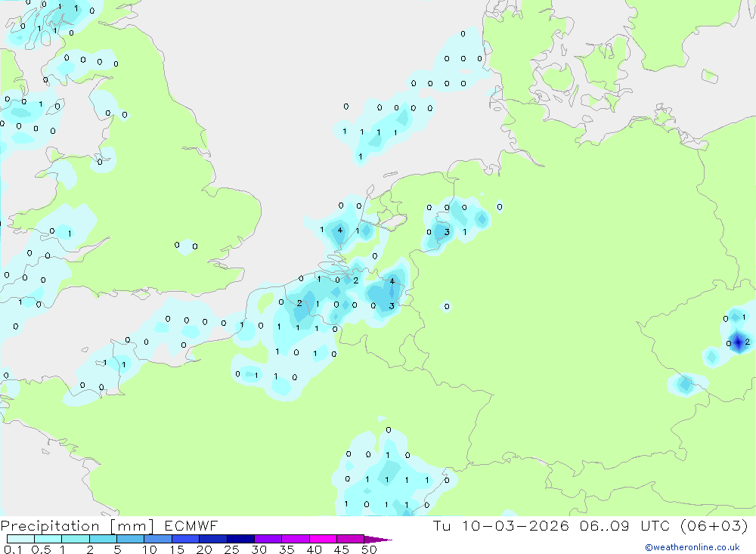Pick the 20–25 mm dark blue legend swatch
The height and width of the screenshot is (554, 756).
212,539
